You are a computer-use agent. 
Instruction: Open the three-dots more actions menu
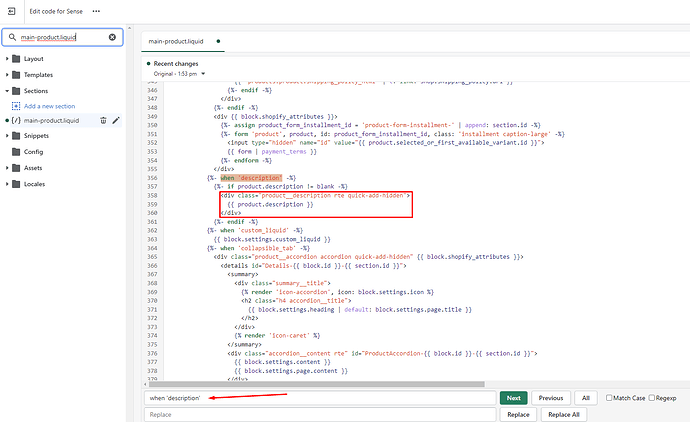click(x=97, y=12)
